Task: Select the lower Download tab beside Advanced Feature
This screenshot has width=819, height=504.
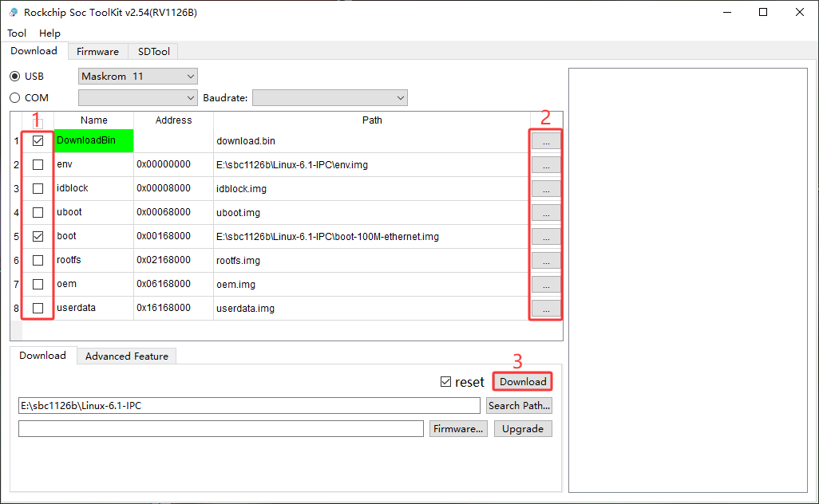Action: 43,356
